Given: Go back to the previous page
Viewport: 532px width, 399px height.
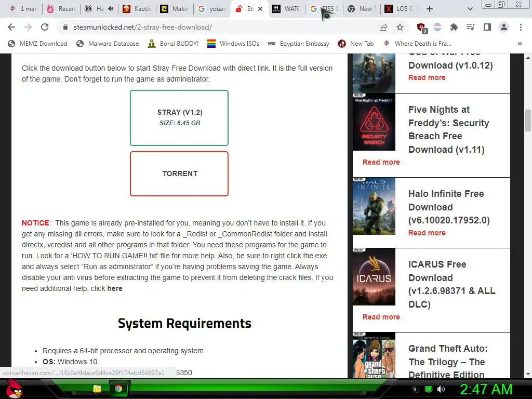Looking at the screenshot, I should [x=11, y=27].
